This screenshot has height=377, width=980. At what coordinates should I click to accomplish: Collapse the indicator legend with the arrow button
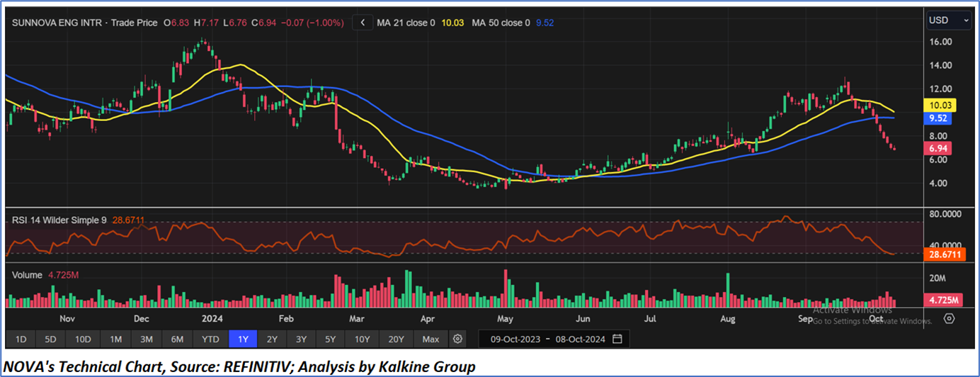point(363,23)
